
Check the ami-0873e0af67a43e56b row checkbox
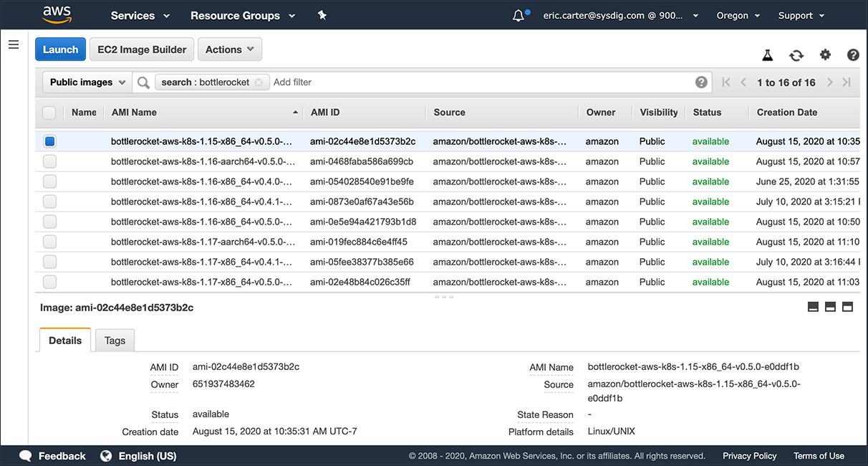(49, 201)
